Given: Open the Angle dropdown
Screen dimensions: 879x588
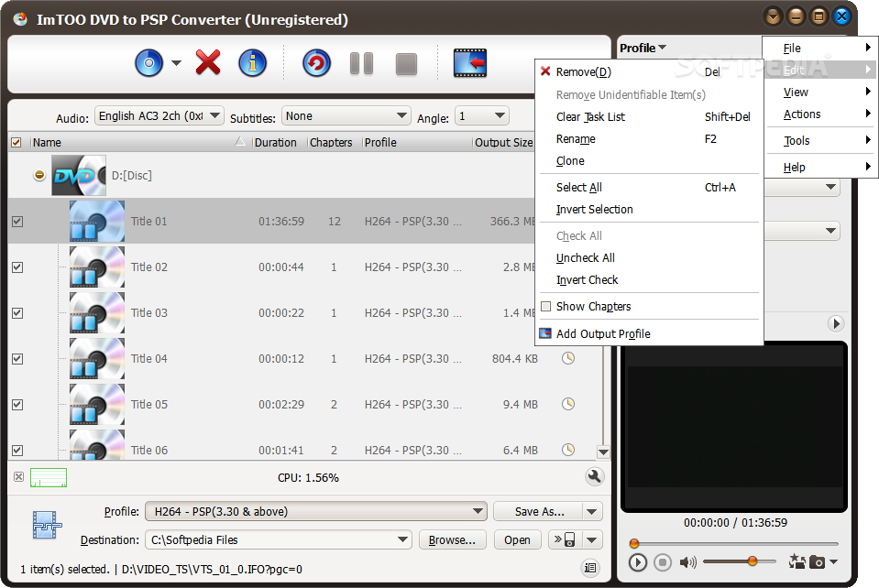Looking at the screenshot, I should (481, 116).
